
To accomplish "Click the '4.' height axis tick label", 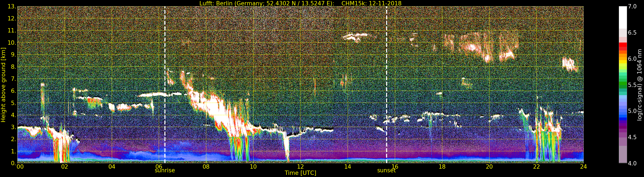I will click(14, 115).
